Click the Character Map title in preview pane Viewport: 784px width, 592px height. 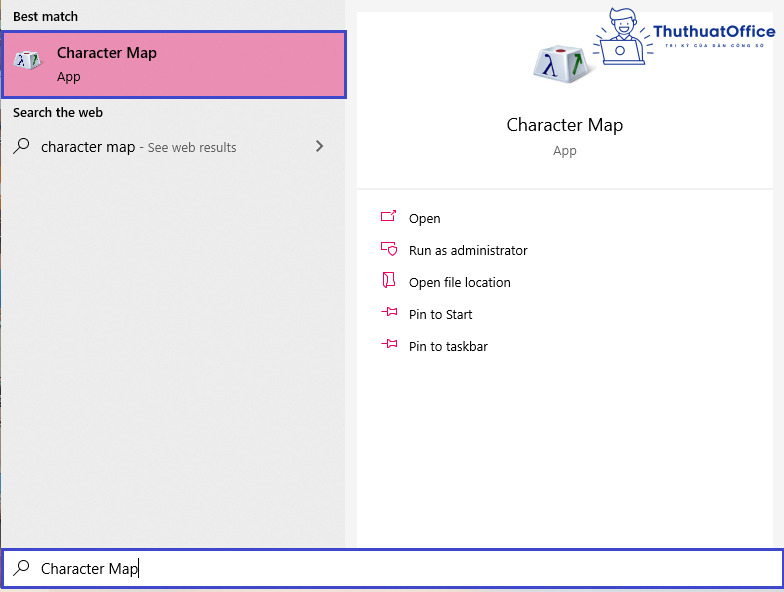(564, 125)
